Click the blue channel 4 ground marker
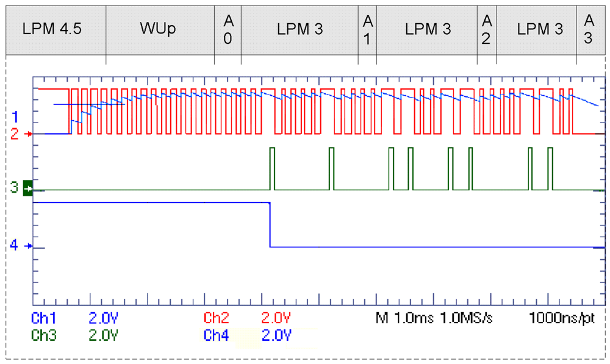The width and height of the screenshot is (610, 364). (x=18, y=246)
